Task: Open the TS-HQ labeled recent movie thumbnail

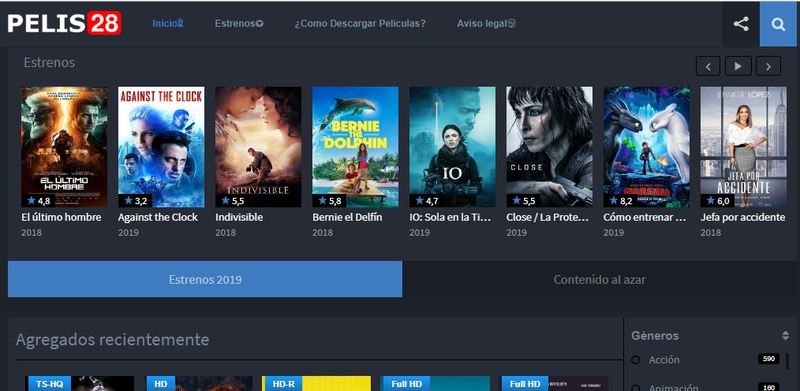Action: (x=80, y=383)
